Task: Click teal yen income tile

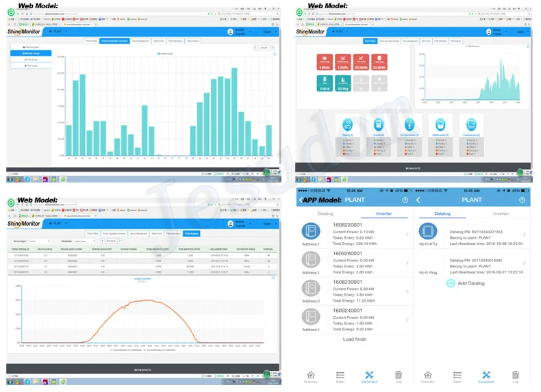Action: (x=325, y=83)
